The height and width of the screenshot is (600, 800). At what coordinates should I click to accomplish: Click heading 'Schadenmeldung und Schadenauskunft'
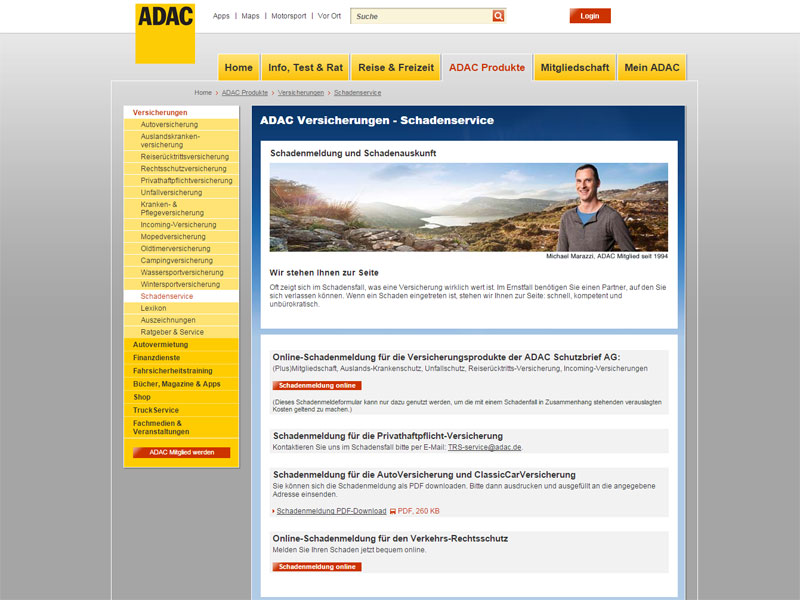coord(353,153)
